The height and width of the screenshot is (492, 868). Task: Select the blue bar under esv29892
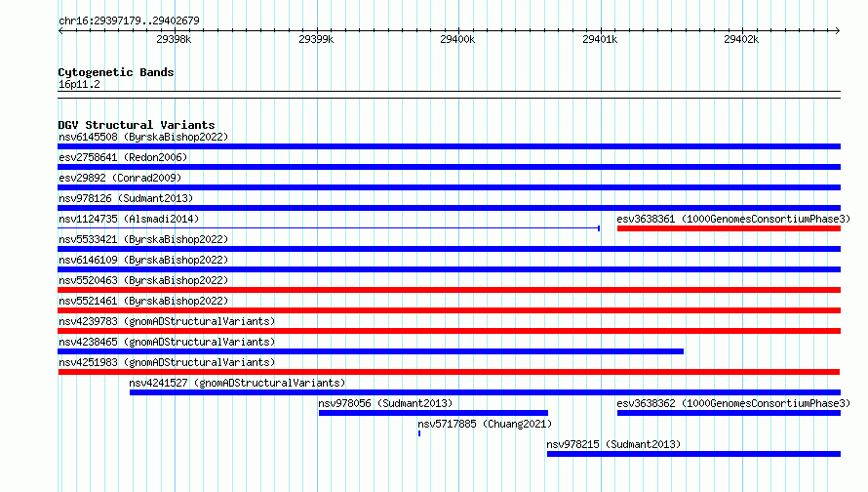pyautogui.click(x=449, y=187)
